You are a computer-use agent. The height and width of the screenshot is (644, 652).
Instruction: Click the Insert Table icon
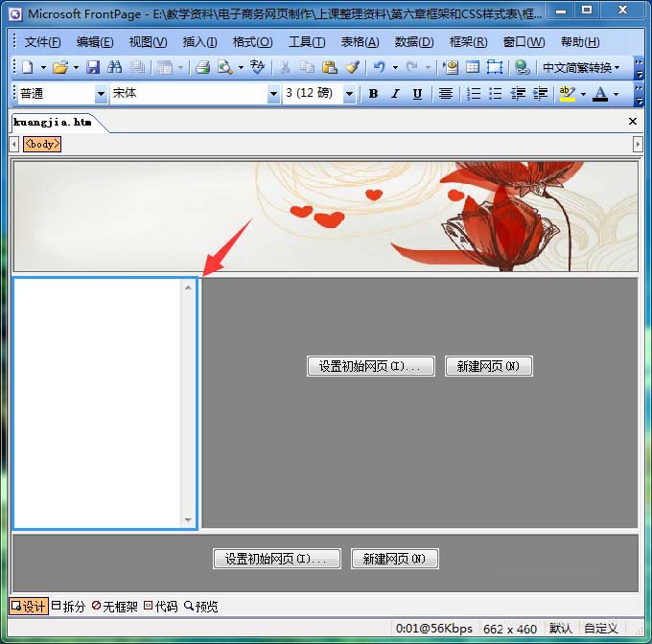click(x=473, y=67)
